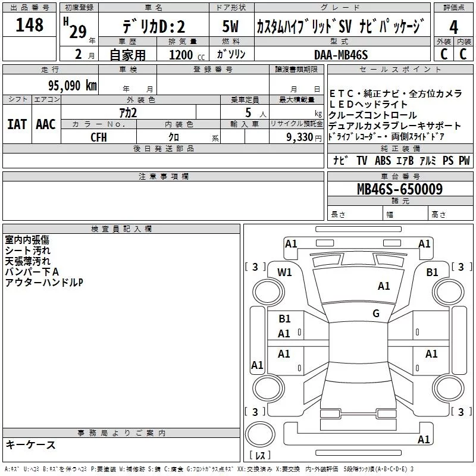Select the equipment item ABS
The width and height of the screenshot is (476, 476).
coord(383,160)
